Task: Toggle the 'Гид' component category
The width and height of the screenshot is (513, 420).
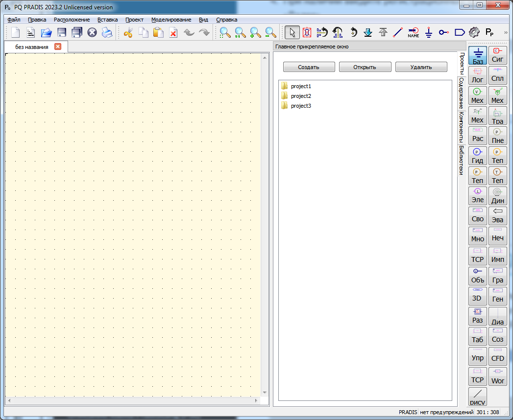Action: pos(478,156)
